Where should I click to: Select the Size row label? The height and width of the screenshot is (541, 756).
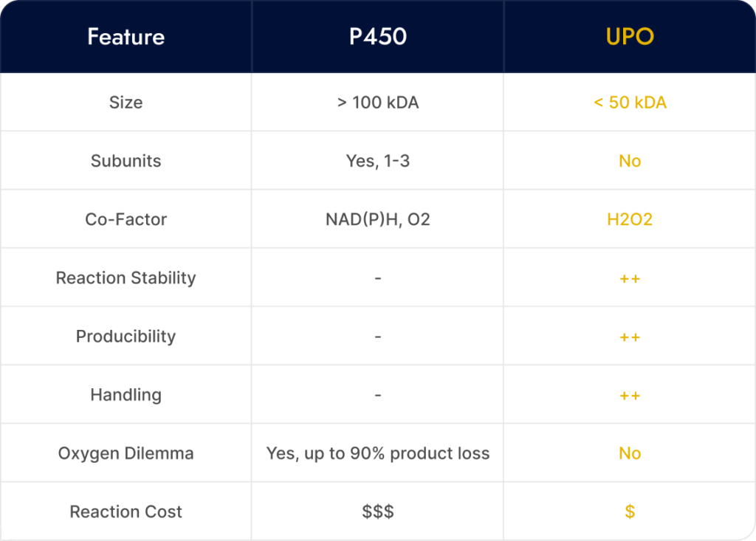click(x=126, y=103)
